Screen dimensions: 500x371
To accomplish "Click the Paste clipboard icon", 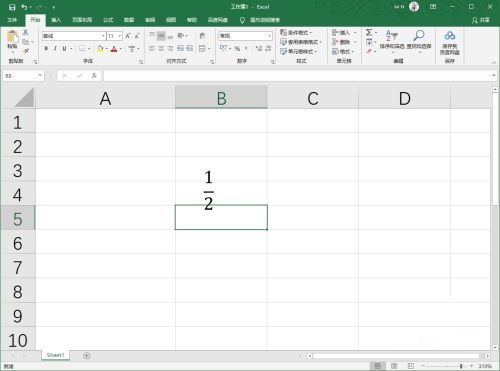I will 12,37.
